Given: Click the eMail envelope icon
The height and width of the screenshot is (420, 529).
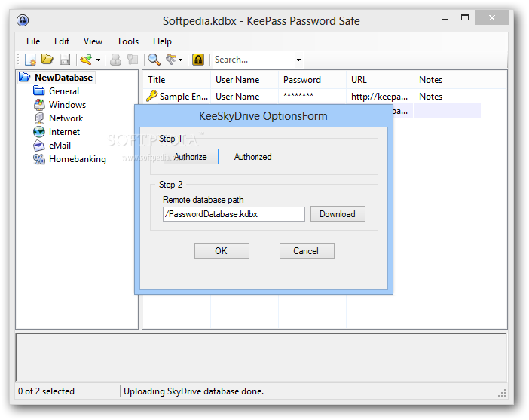Looking at the screenshot, I should 39,146.
